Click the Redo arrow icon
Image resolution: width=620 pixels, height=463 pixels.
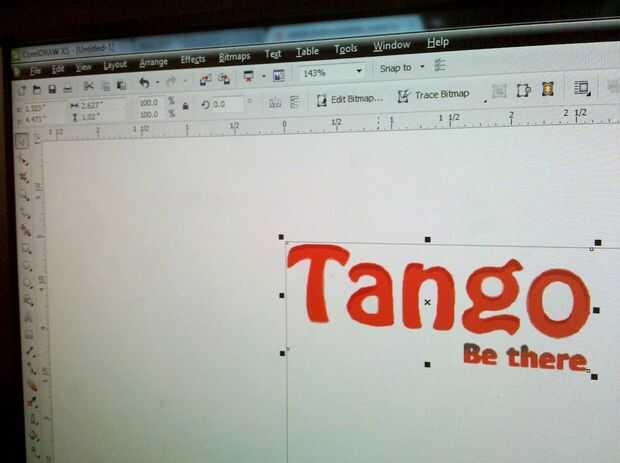point(171,82)
